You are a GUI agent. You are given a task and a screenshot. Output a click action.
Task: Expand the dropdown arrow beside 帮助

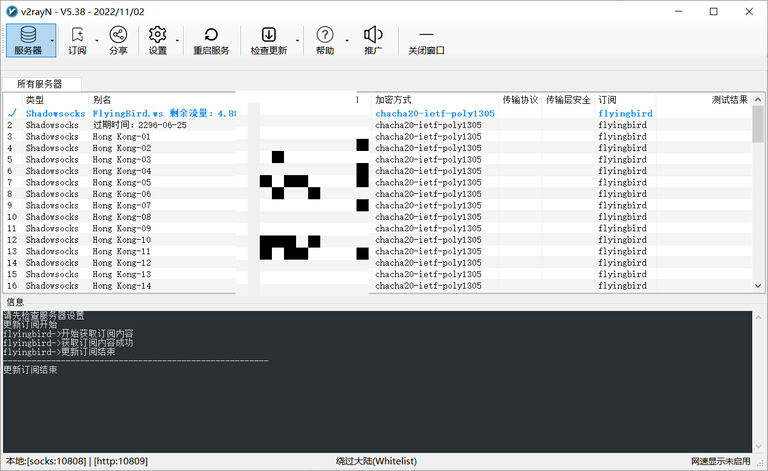click(x=346, y=41)
